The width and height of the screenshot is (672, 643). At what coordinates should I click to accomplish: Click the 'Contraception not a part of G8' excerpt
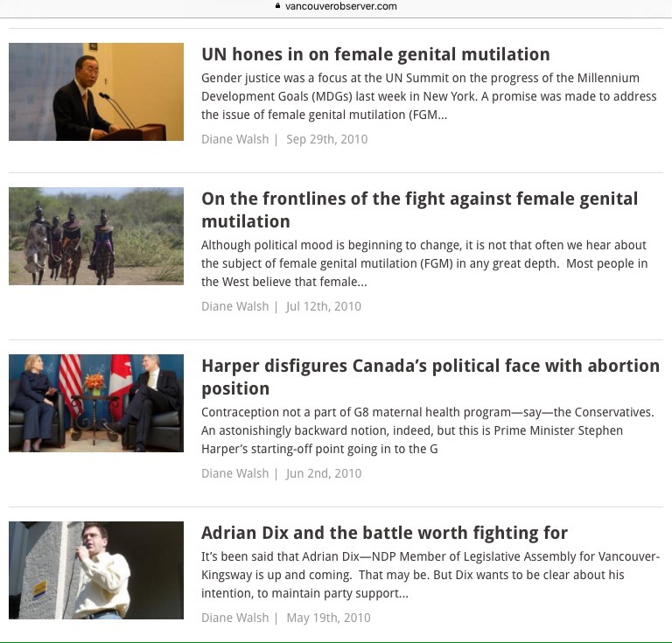pyautogui.click(x=428, y=430)
